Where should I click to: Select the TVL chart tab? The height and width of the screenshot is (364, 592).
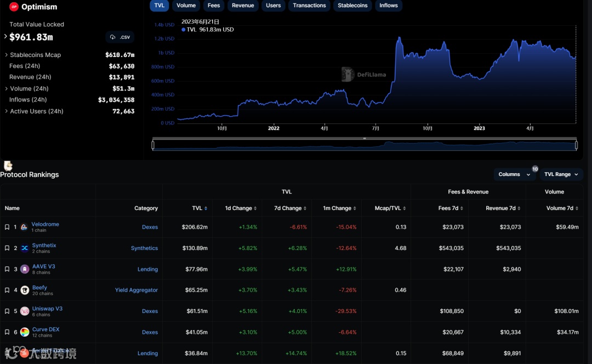(160, 5)
